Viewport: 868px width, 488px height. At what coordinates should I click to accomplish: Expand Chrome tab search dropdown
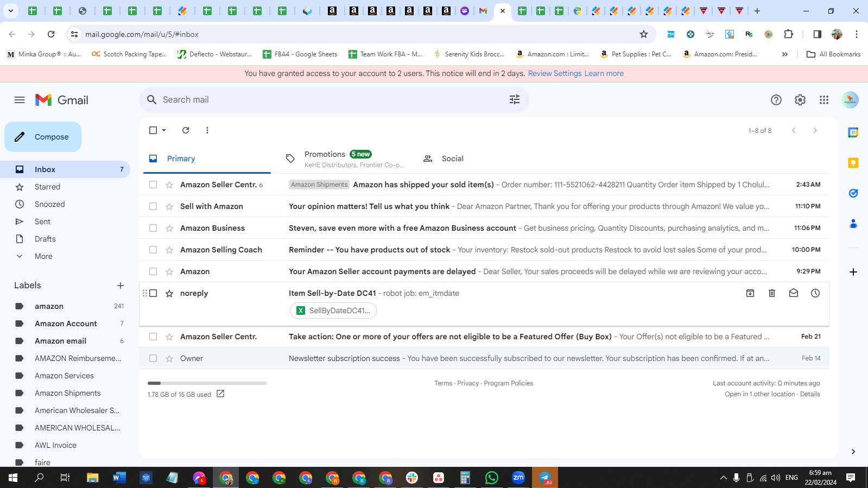(11, 10)
